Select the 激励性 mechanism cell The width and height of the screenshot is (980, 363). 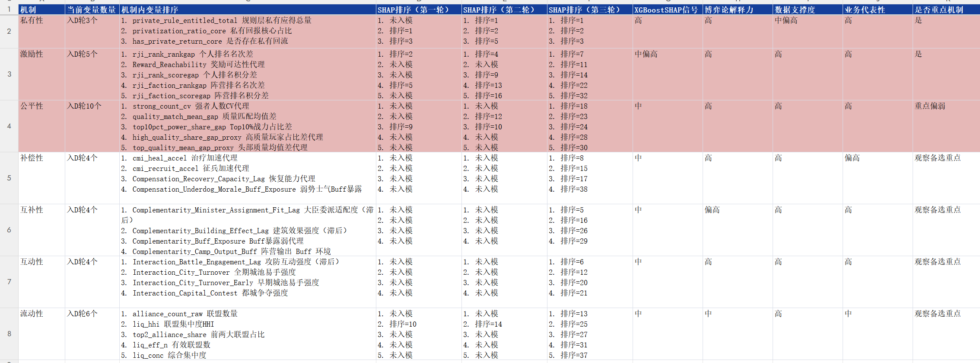tap(41, 74)
